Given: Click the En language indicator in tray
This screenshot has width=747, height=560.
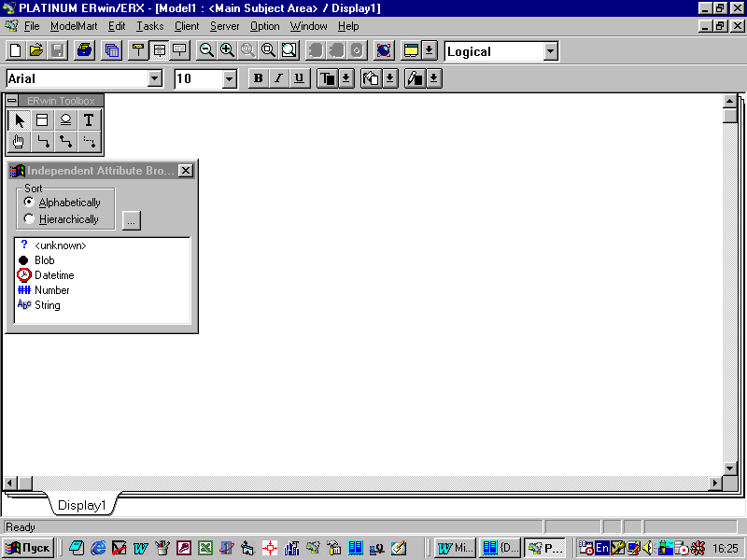Looking at the screenshot, I should click(602, 548).
